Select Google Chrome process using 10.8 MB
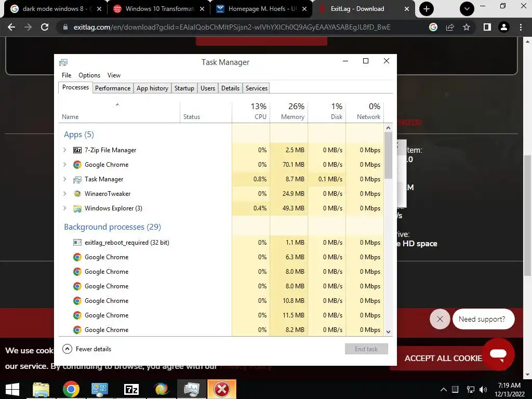 click(221, 301)
